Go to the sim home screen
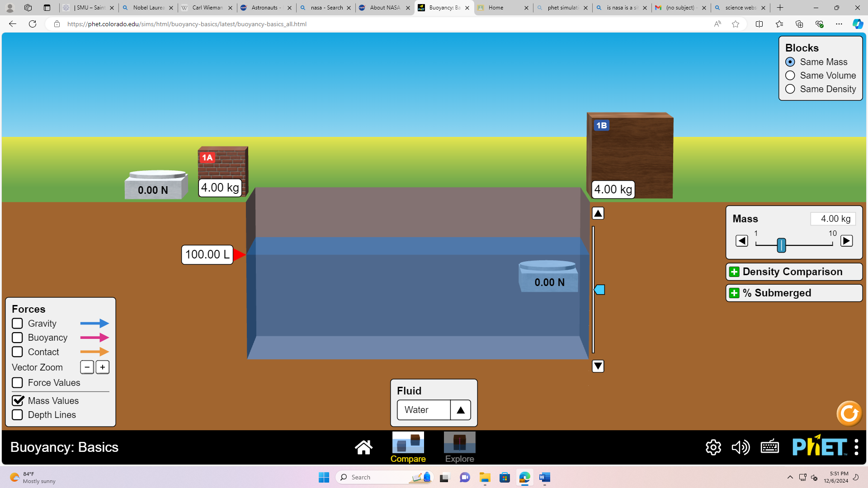 363,447
